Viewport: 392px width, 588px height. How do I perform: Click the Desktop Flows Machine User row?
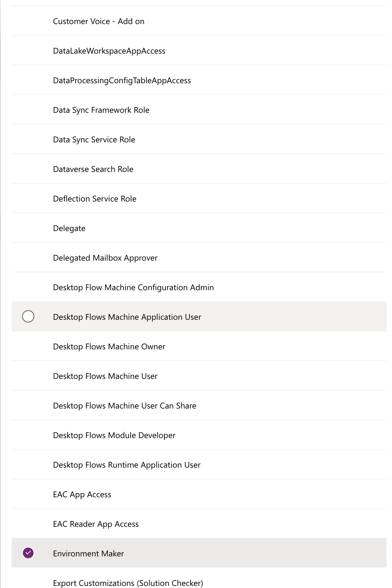(105, 376)
